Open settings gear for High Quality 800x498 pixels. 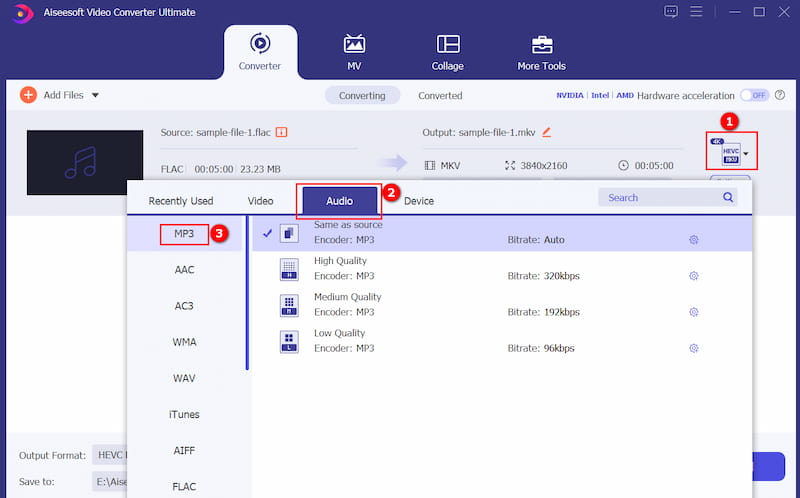pos(693,276)
